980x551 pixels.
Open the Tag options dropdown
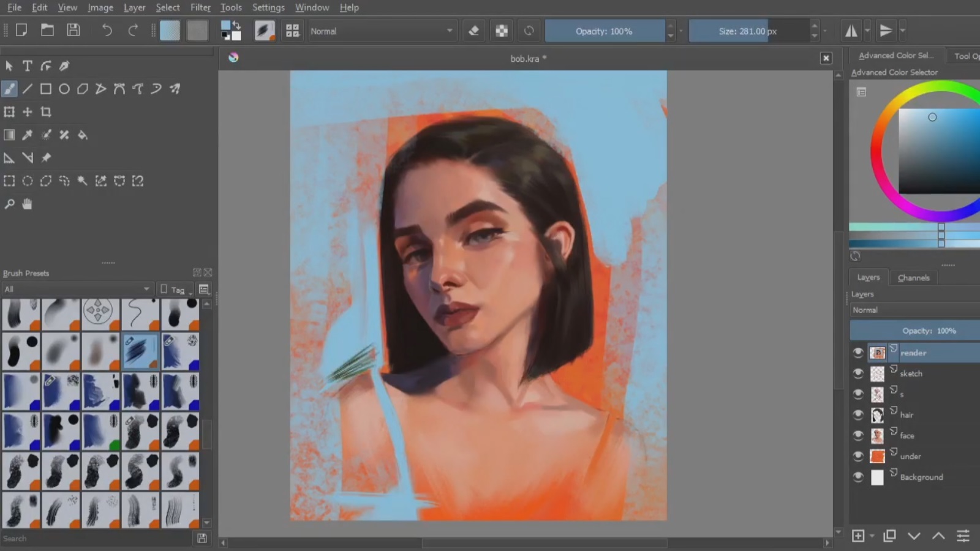pyautogui.click(x=176, y=290)
